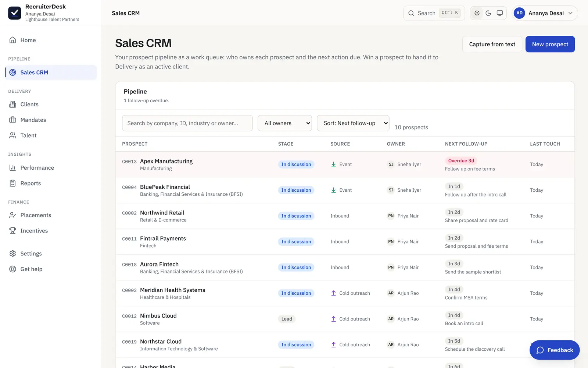Select the Fintrail Payments prospect name
Viewport: 588px width, 368px height.
(x=163, y=238)
